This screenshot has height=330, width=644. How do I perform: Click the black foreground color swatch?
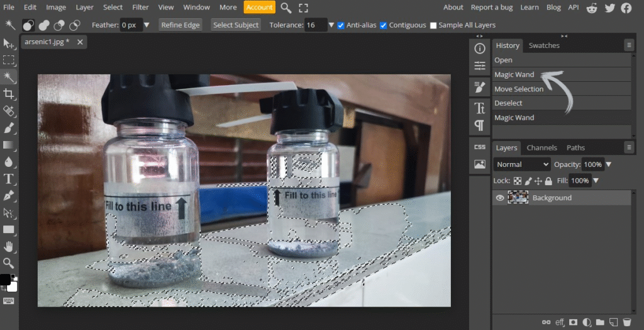5,279
